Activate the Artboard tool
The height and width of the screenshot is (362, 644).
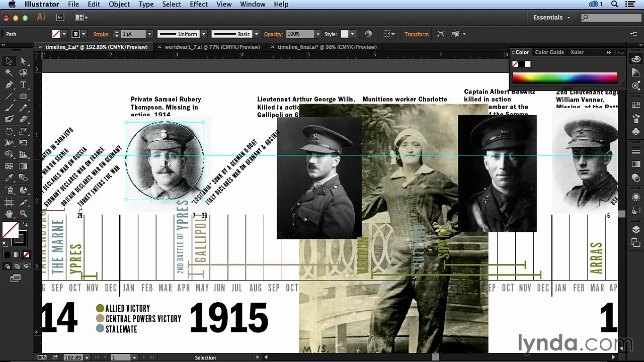(x=9, y=202)
